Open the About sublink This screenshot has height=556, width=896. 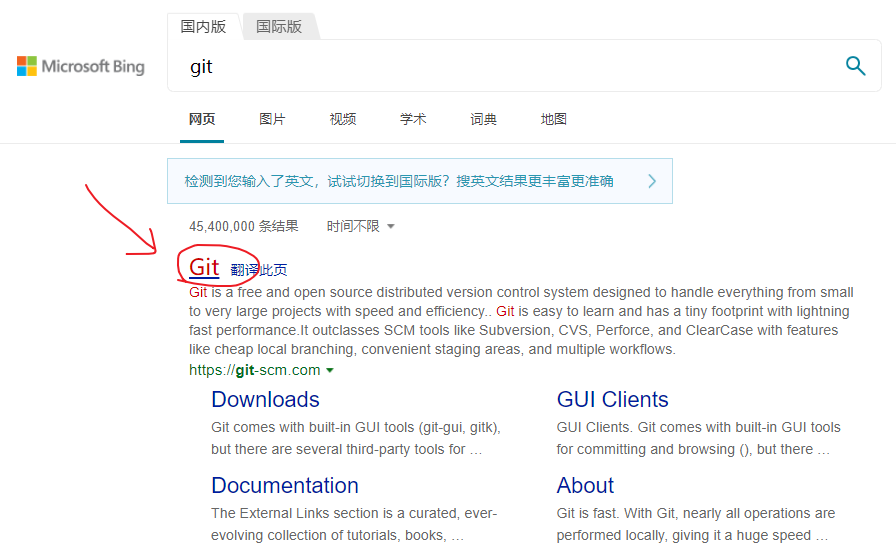(x=585, y=485)
